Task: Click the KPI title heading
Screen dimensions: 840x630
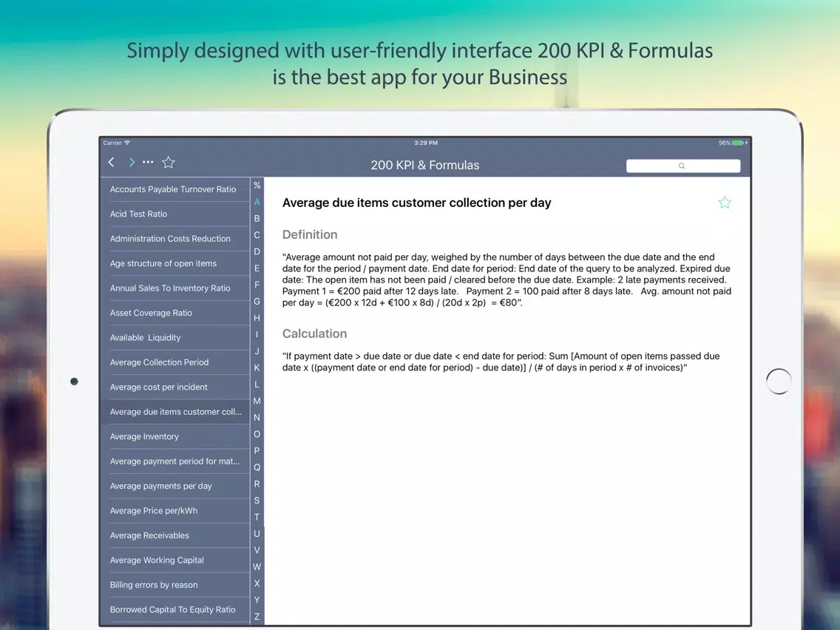Action: coord(416,203)
